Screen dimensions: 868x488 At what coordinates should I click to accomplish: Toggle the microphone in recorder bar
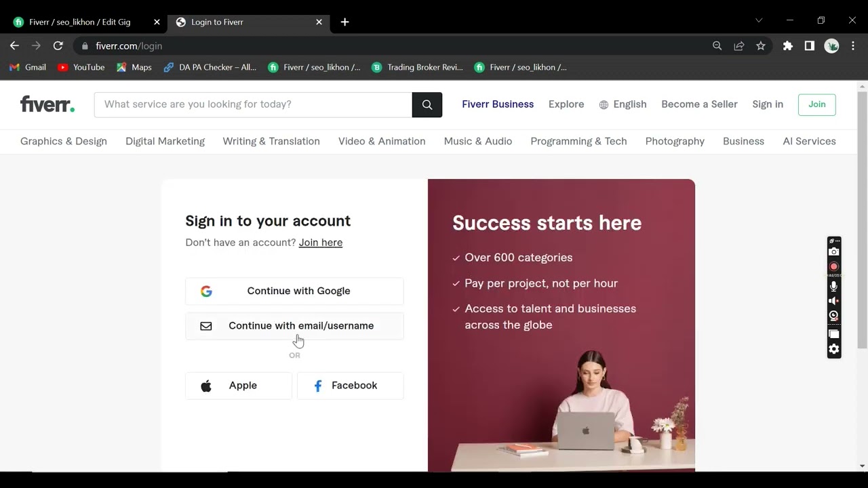click(x=834, y=286)
